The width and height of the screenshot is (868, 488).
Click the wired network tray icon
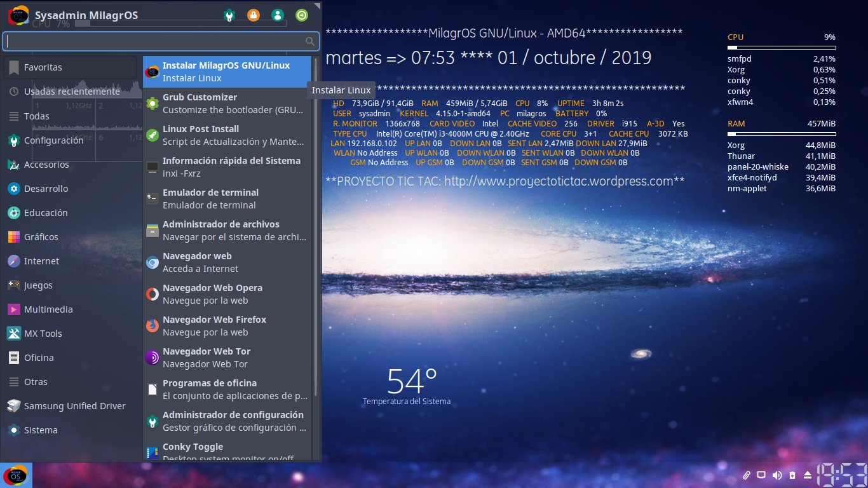click(x=761, y=475)
